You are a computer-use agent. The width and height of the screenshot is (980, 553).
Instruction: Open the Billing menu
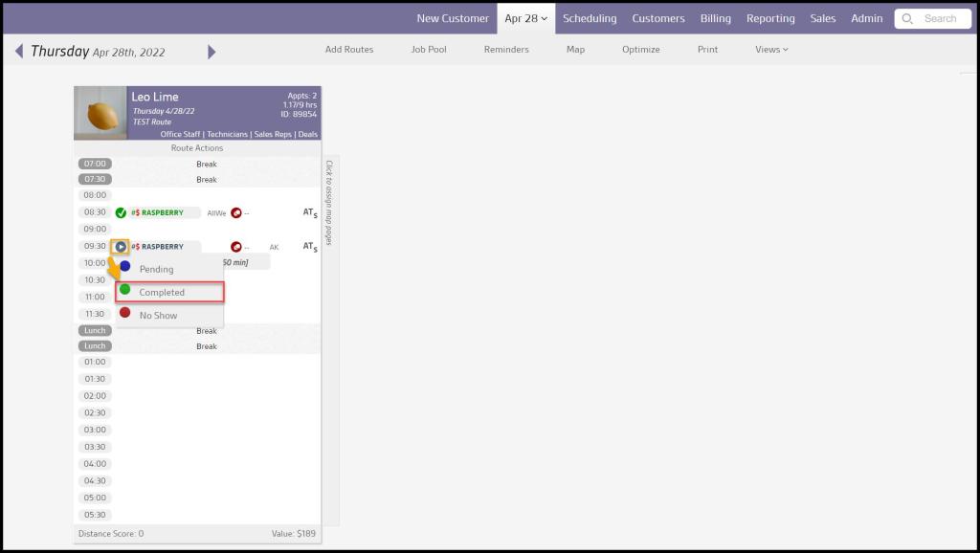click(x=715, y=18)
